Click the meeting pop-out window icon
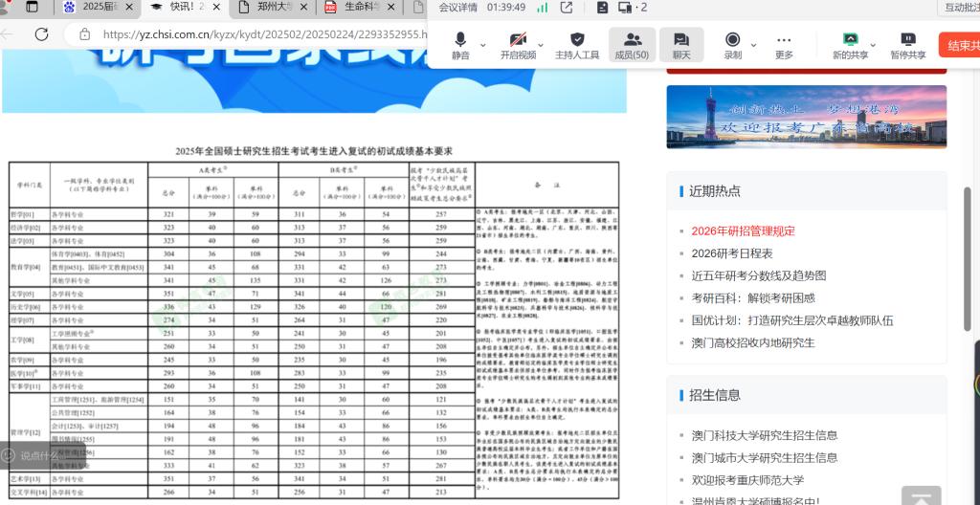980x505 pixels. tap(567, 8)
